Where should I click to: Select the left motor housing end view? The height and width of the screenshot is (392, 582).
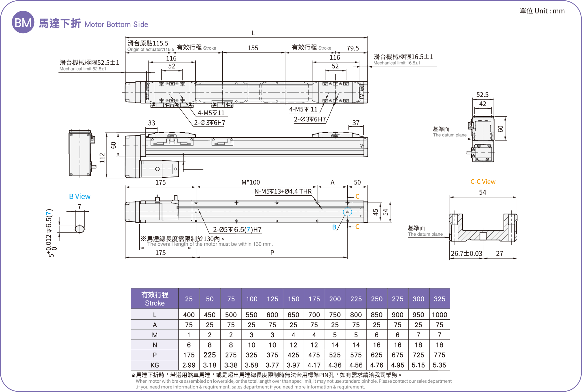click(81, 153)
